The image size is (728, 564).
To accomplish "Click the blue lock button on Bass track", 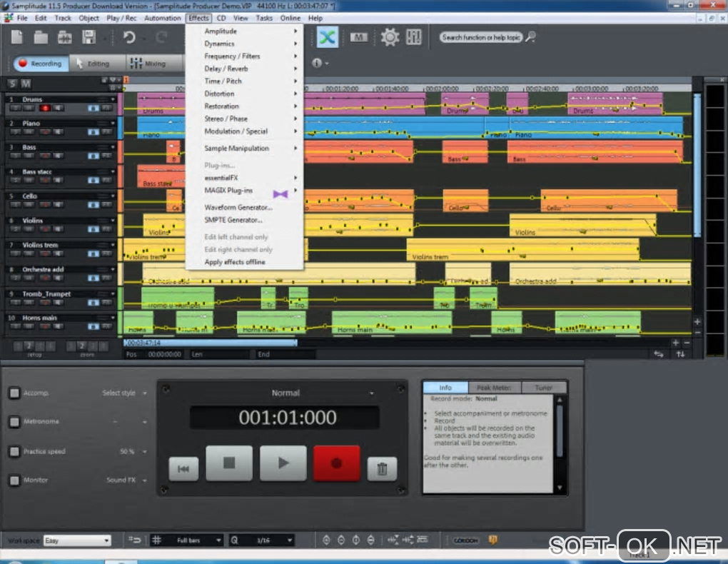I will [93, 156].
